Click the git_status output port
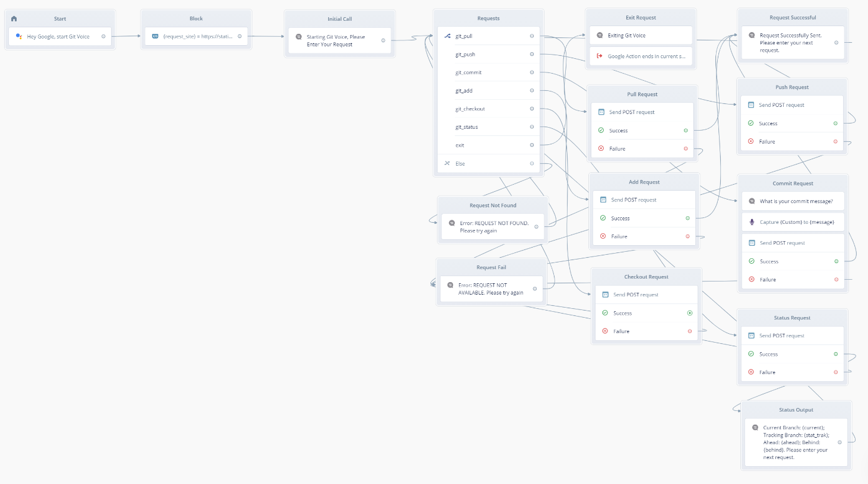This screenshot has height=484, width=868. click(x=532, y=127)
